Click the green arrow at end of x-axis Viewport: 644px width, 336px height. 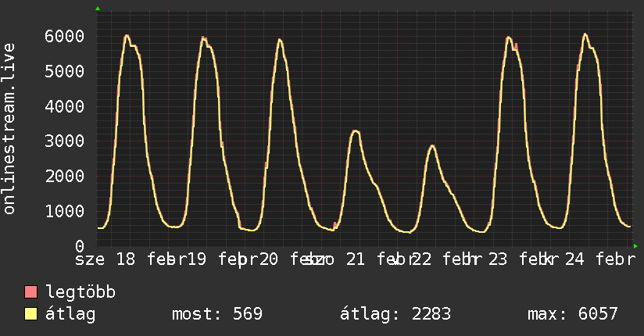[x=635, y=246]
